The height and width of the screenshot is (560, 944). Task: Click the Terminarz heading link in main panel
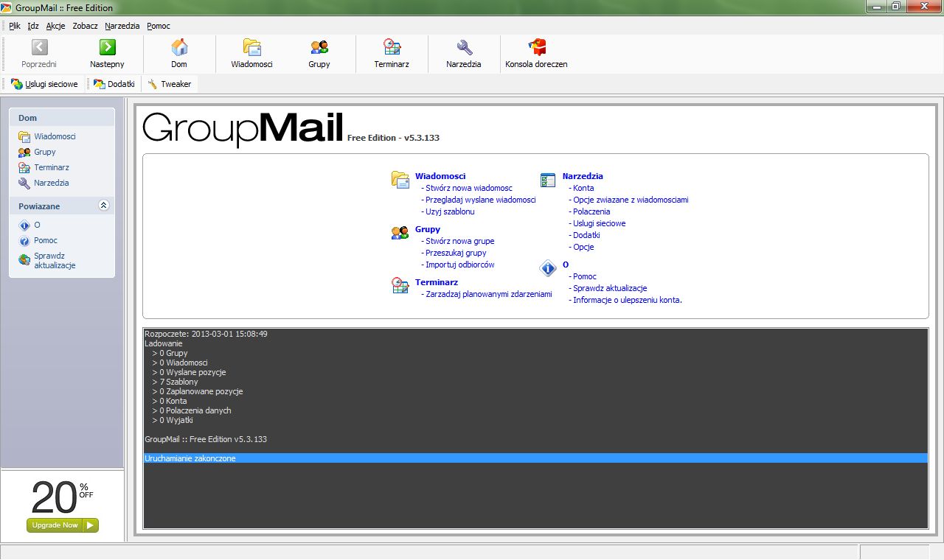437,282
